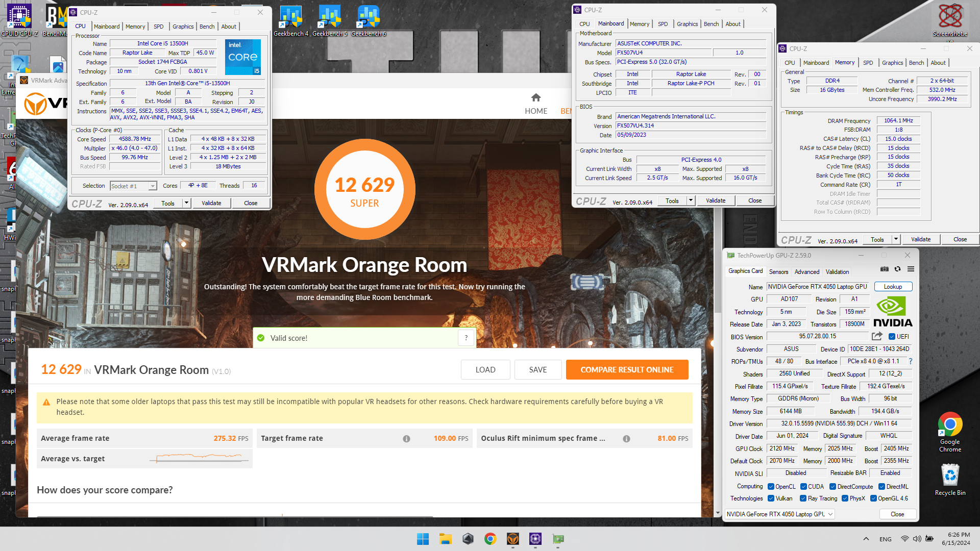Switch to VRMark in the taskbar

[x=513, y=539]
